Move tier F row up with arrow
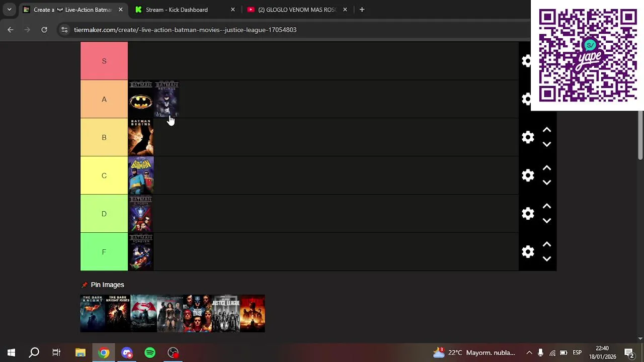This screenshot has width=644, height=362. click(x=547, y=245)
